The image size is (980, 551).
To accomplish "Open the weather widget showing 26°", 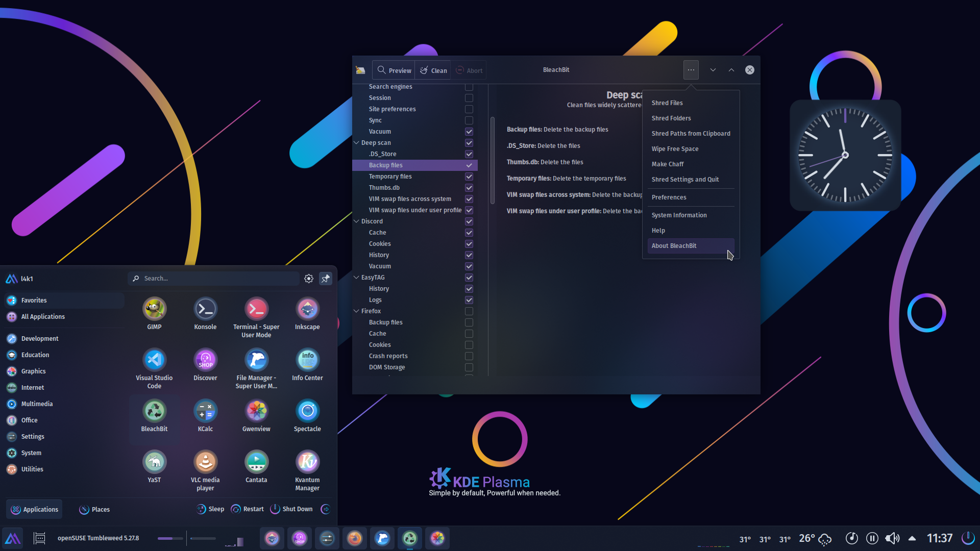I will click(x=815, y=538).
